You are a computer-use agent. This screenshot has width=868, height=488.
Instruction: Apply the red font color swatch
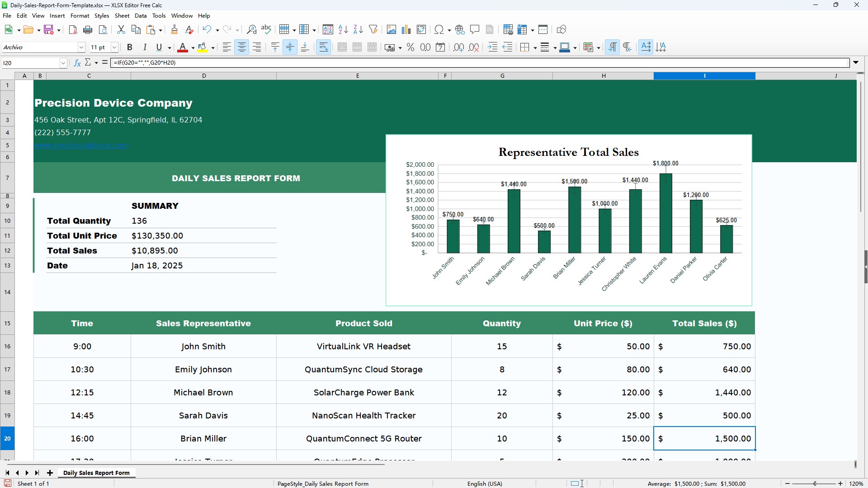[x=183, y=47]
